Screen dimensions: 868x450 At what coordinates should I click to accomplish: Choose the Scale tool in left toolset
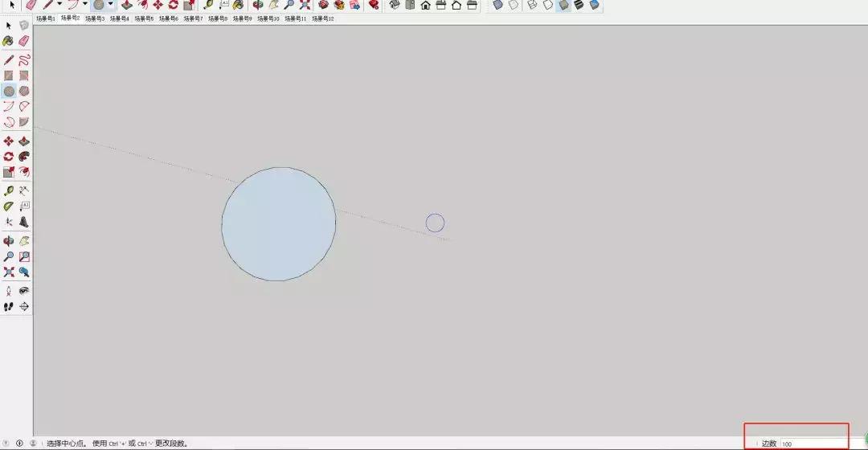tap(8, 172)
